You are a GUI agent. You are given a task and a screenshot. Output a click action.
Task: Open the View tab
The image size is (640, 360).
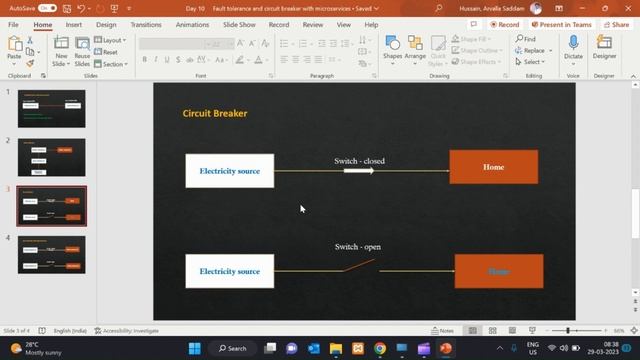344,25
